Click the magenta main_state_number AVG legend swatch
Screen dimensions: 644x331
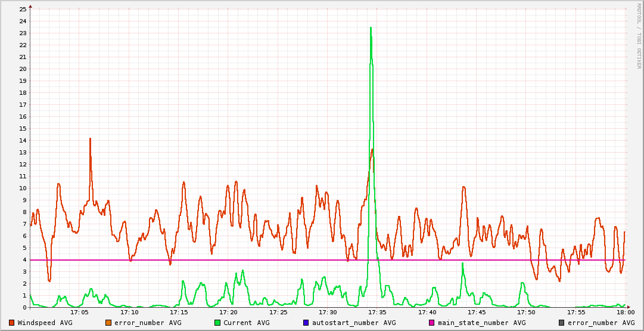(x=431, y=323)
